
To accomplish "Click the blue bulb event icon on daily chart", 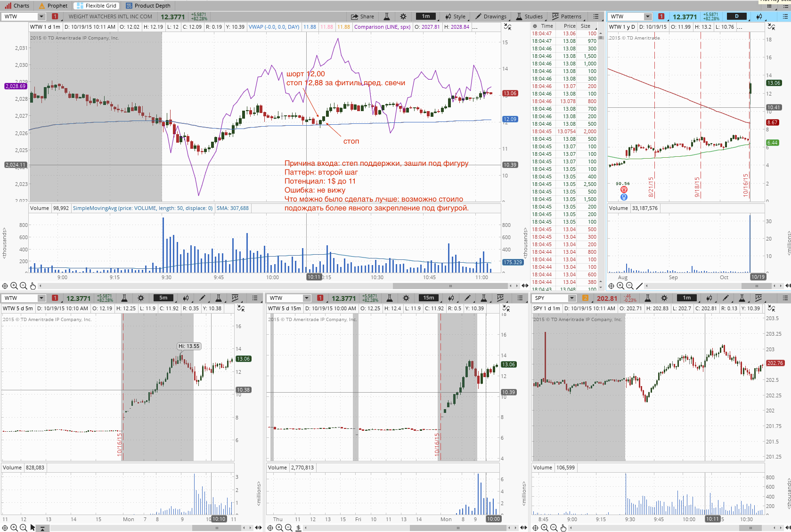I will pyautogui.click(x=624, y=197).
